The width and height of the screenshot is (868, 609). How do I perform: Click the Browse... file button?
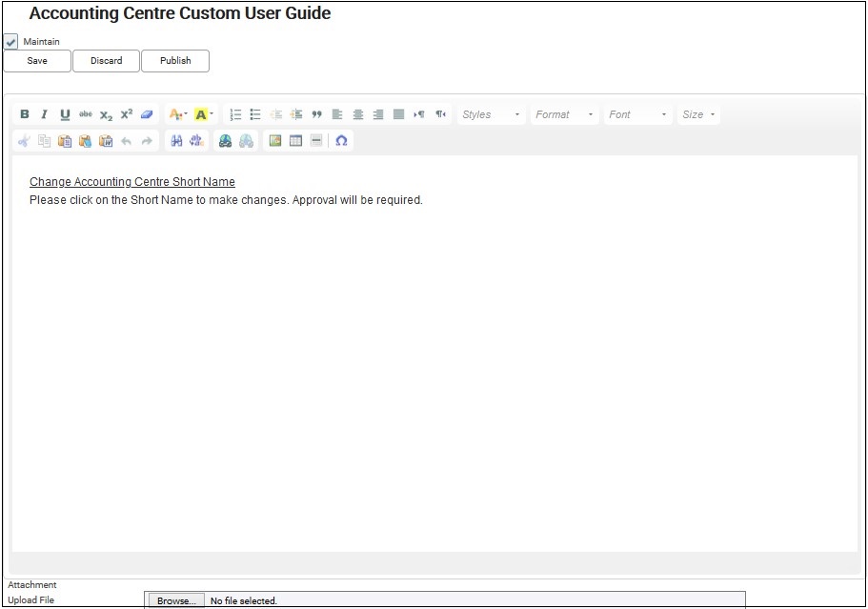click(176, 600)
